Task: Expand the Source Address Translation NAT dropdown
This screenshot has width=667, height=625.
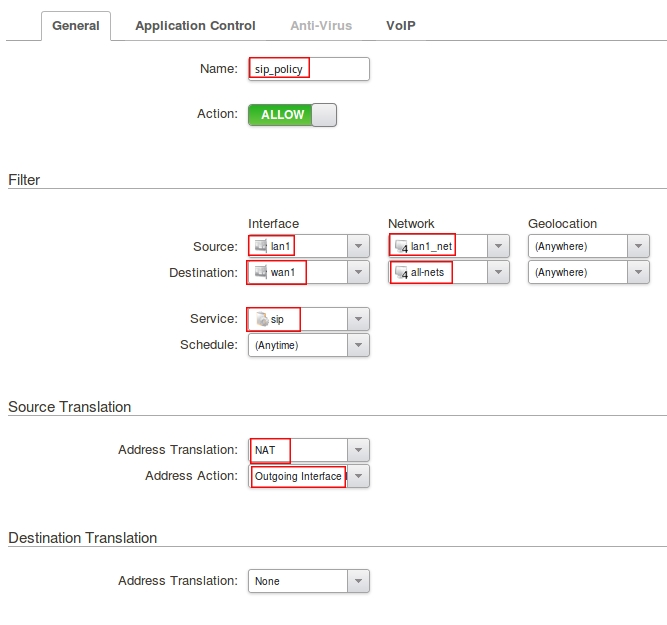Action: pos(358,450)
